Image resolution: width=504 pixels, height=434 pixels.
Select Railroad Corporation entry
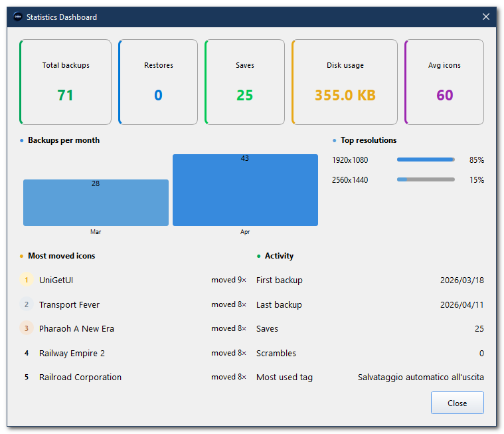(80, 377)
